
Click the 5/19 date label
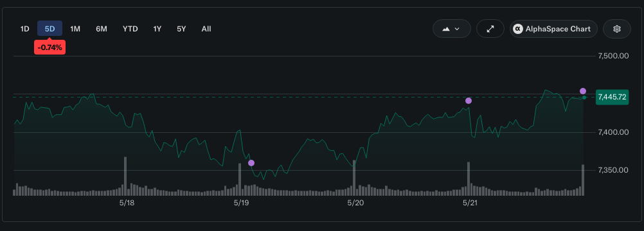(242, 203)
